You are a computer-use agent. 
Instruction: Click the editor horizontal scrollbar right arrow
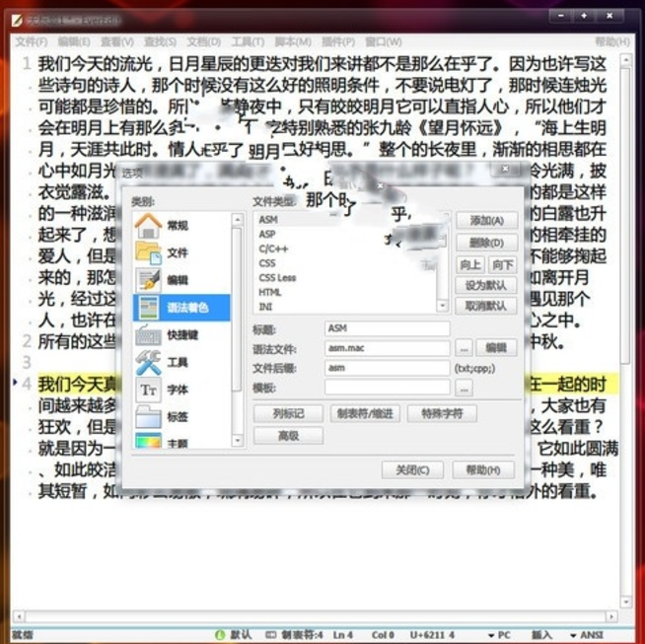pos(611,616)
